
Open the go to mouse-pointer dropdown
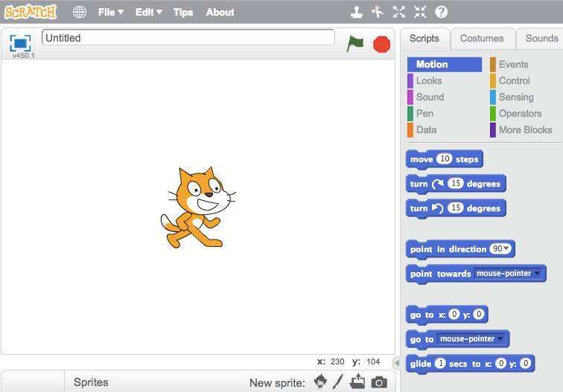coord(500,339)
